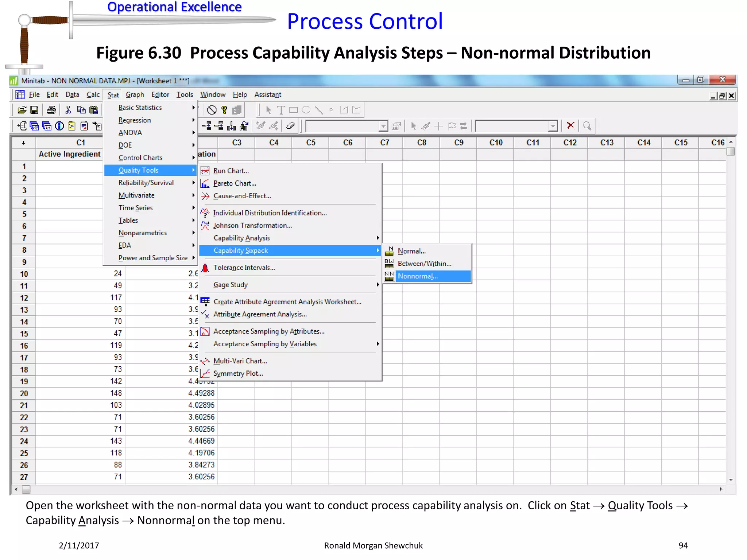Click the Cancel circle-slash toolbar icon
This screenshot has height=560, width=747.
pos(212,110)
